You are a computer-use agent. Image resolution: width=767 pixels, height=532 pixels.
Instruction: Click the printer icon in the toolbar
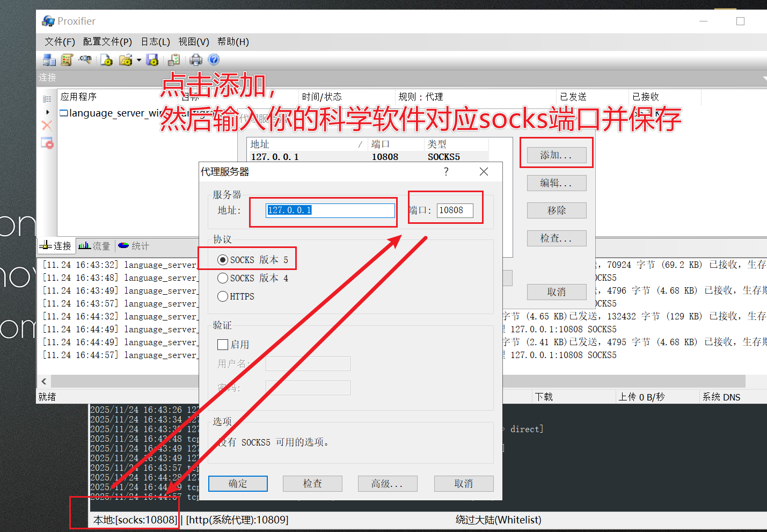pos(195,60)
